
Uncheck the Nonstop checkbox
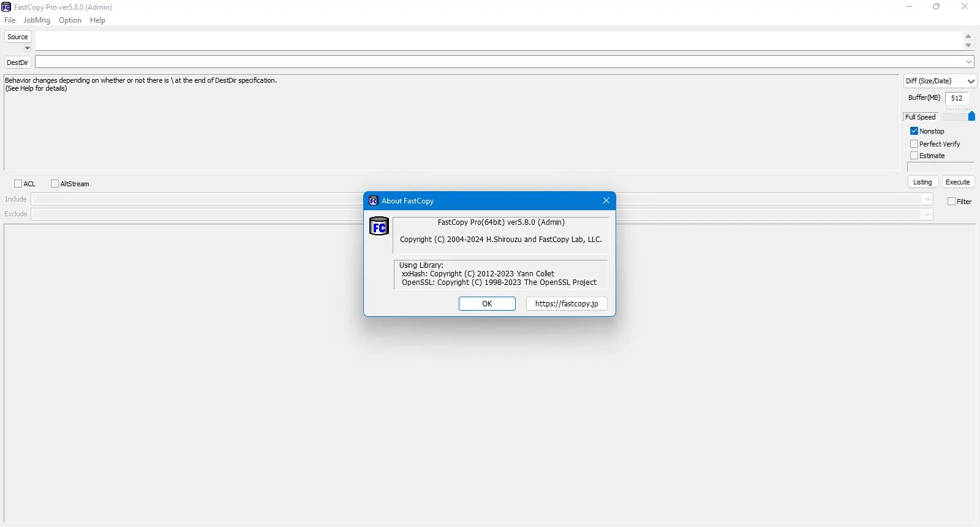(914, 131)
